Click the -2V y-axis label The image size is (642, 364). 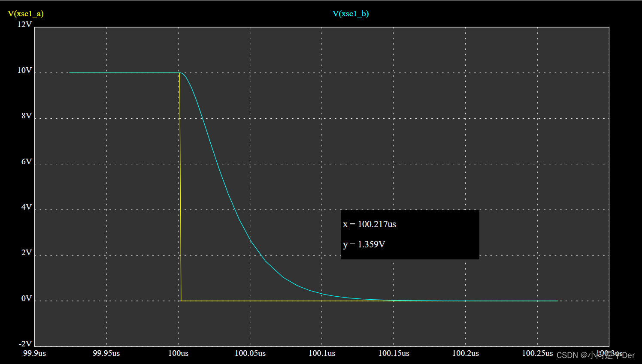tap(25, 344)
